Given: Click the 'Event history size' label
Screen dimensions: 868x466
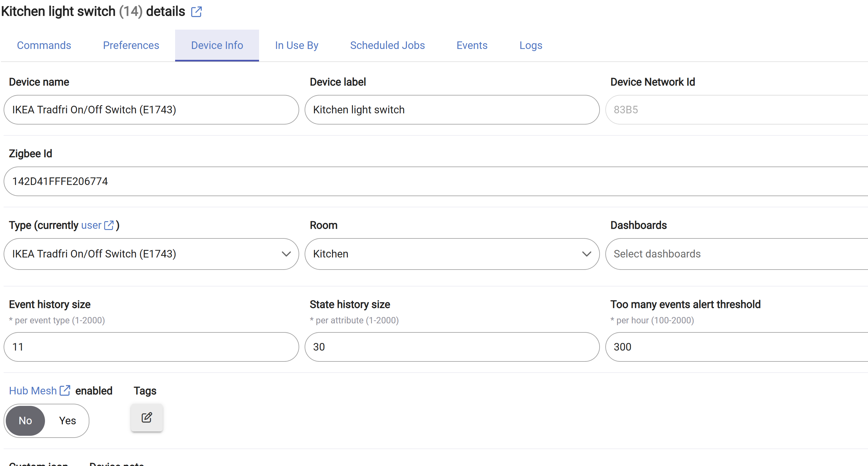Looking at the screenshot, I should tap(50, 305).
